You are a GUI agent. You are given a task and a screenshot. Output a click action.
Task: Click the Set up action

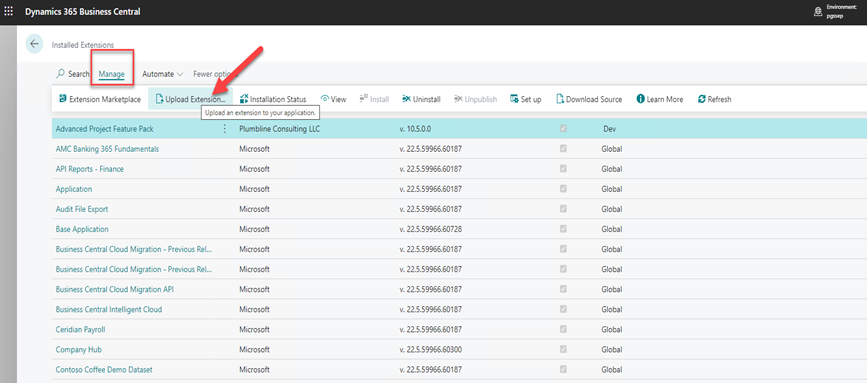(525, 99)
